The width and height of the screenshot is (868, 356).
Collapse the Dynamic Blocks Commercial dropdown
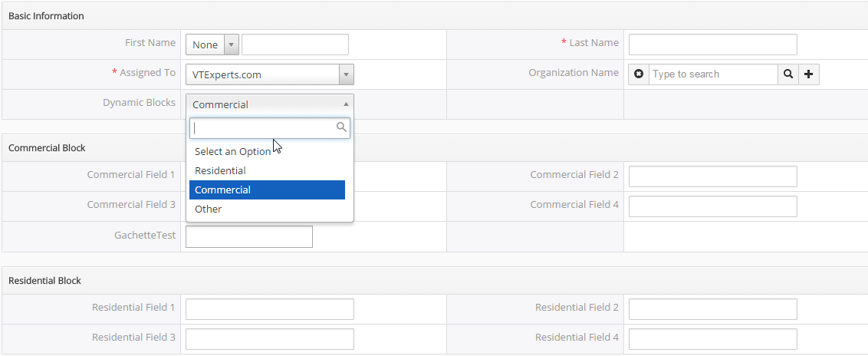click(270, 104)
